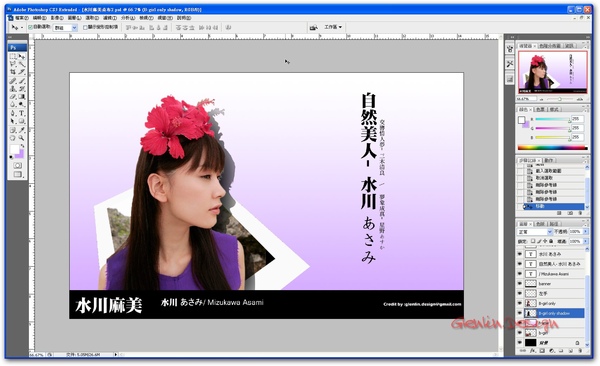This screenshot has width=600, height=366.
Task: Click the Navigator zoom percentage field
Action: click(526, 99)
